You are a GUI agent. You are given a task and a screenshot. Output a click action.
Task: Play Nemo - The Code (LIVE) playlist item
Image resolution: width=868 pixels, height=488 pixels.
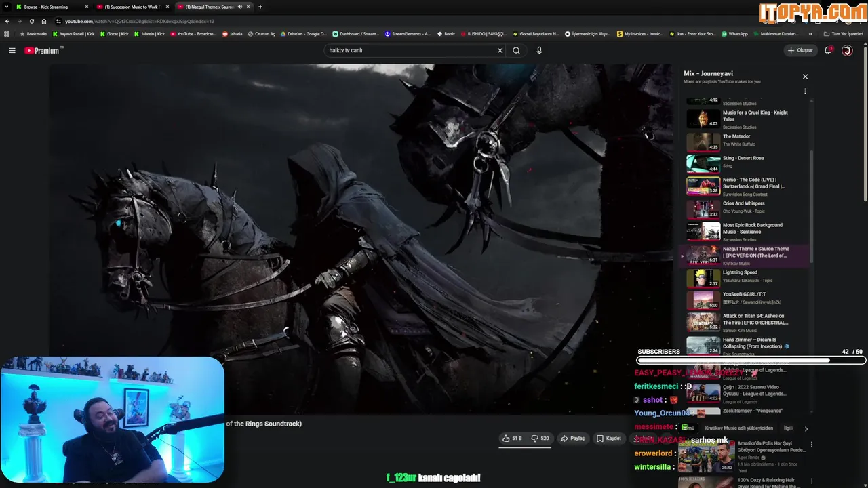746,186
